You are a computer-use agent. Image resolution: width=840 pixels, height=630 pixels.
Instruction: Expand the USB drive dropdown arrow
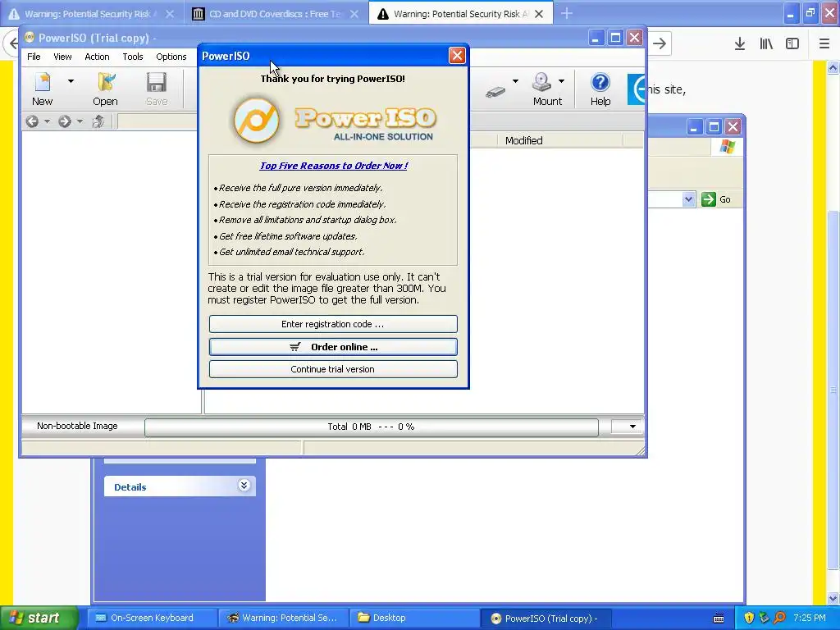click(515, 81)
